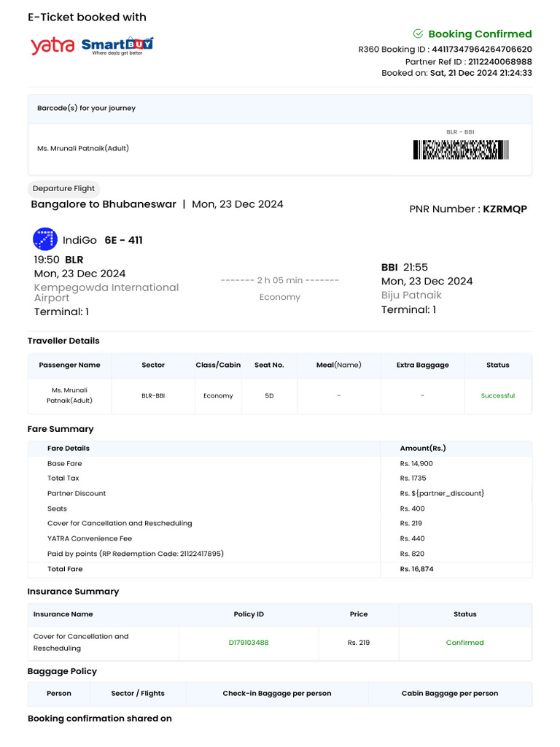Click seat number 5D cell
Viewport: 560px width, 747px height.
tap(270, 396)
